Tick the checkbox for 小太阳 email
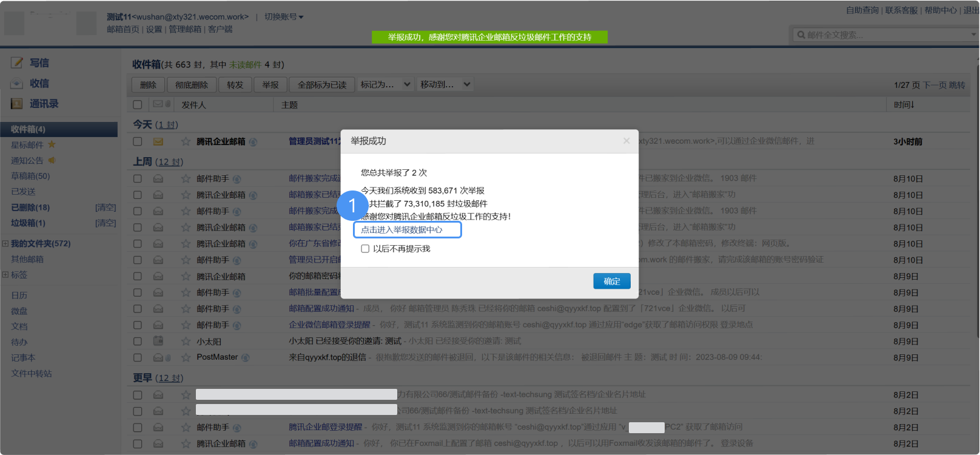This screenshot has height=455, width=980. [x=138, y=342]
